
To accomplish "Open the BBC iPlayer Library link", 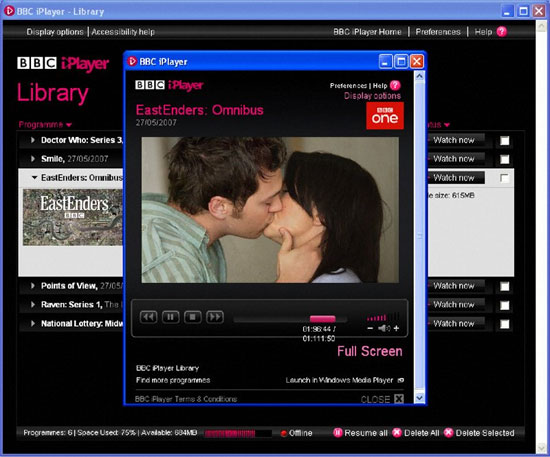I will [x=167, y=368].
